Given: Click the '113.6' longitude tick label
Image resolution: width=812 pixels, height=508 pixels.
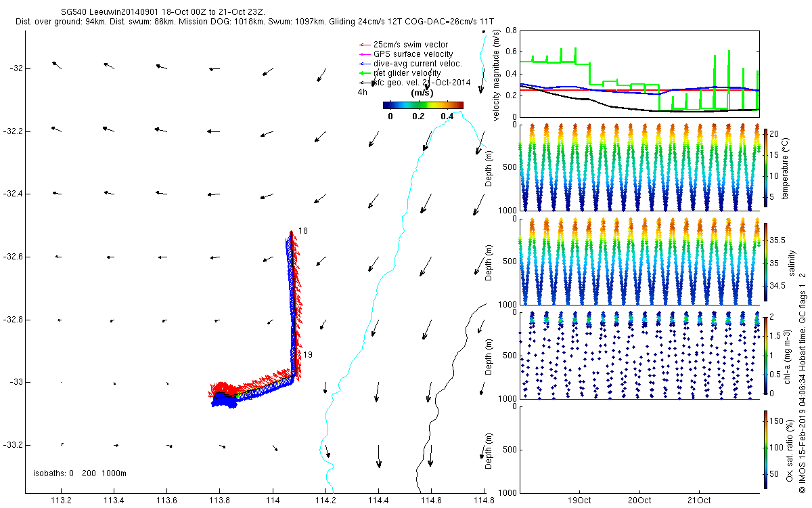Looking at the screenshot, I should click(x=167, y=501).
